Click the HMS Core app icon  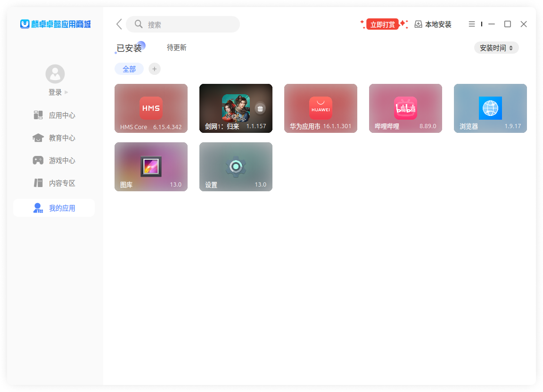[x=151, y=108]
